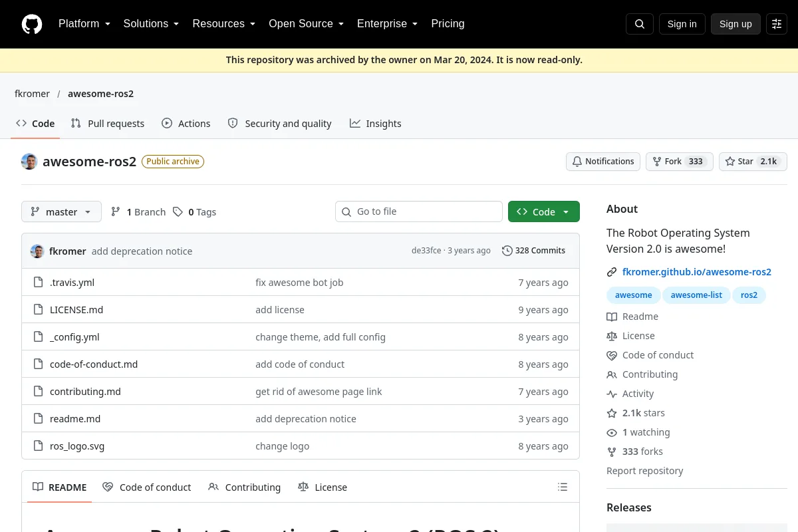This screenshot has width=798, height=532.
Task: Click the Sign up button
Action: (x=735, y=24)
